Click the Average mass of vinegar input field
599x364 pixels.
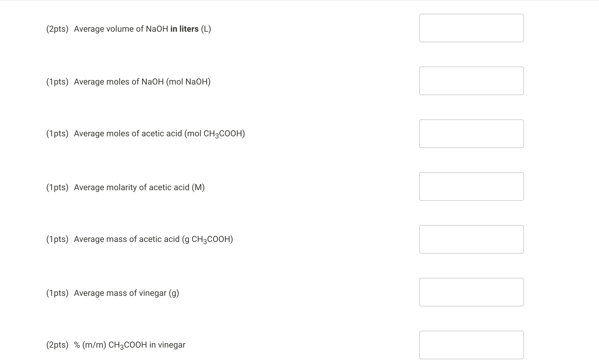(x=471, y=292)
